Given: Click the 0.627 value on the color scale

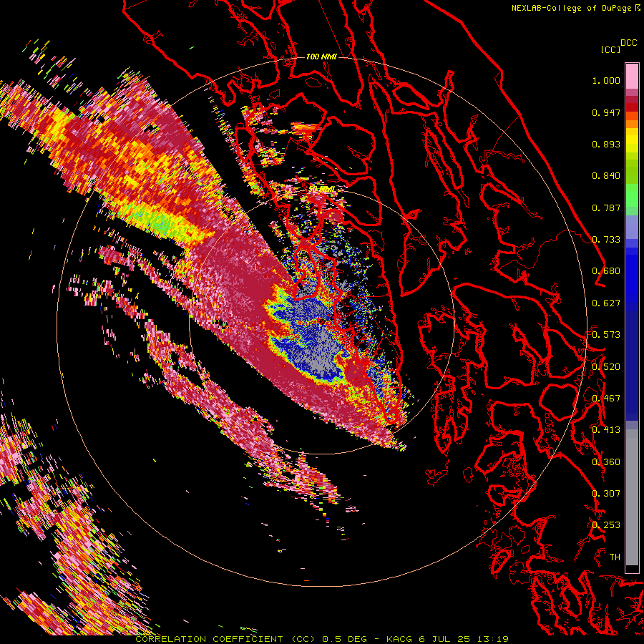Looking at the screenshot, I should click(606, 303).
